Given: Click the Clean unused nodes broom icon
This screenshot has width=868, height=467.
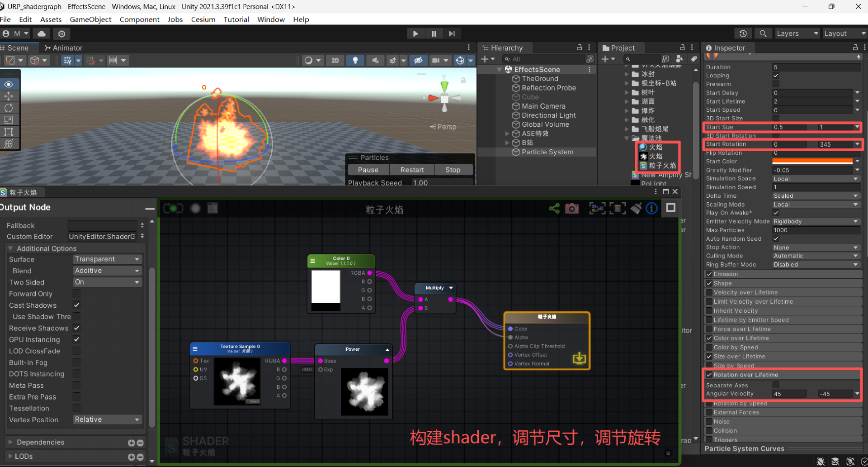Looking at the screenshot, I should click(636, 208).
